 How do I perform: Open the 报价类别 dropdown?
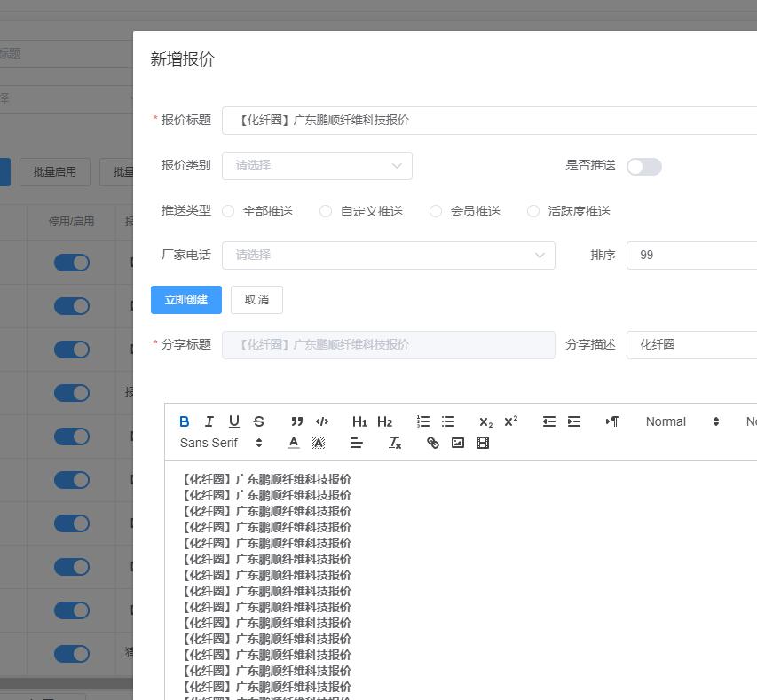[317, 166]
